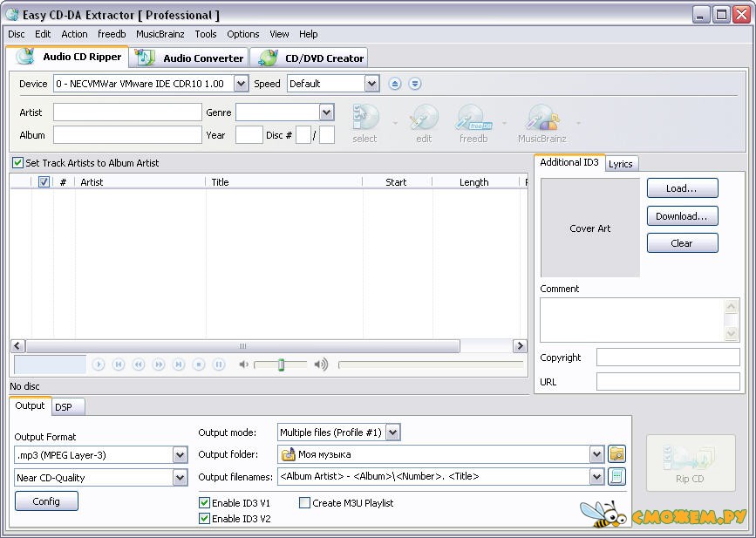Click the Comment box scroll down arrow
756x538 pixels.
pyautogui.click(x=732, y=333)
